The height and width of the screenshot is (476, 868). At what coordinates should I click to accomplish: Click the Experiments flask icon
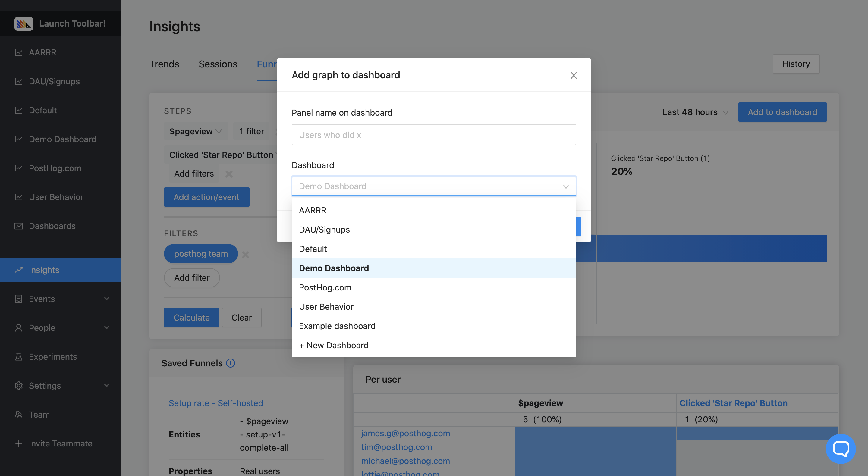(19, 357)
